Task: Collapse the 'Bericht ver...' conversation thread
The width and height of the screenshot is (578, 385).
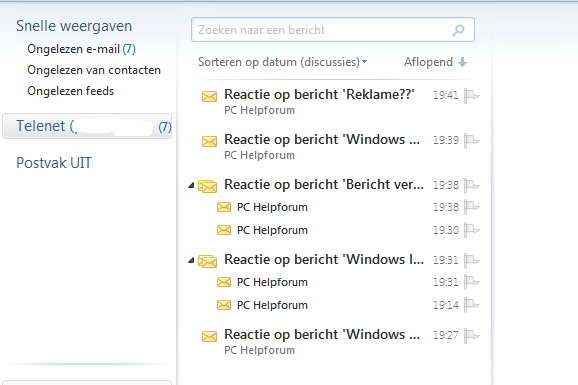Action: click(191, 185)
